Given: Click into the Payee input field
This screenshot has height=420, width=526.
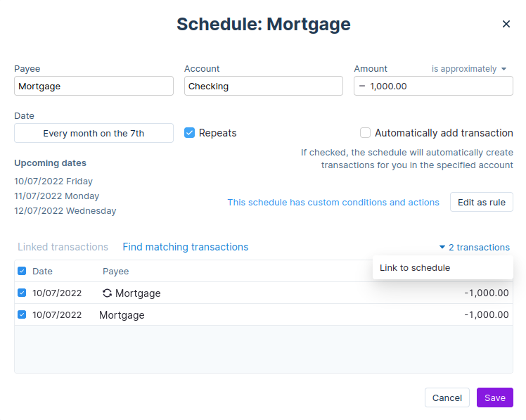Looking at the screenshot, I should pos(94,87).
